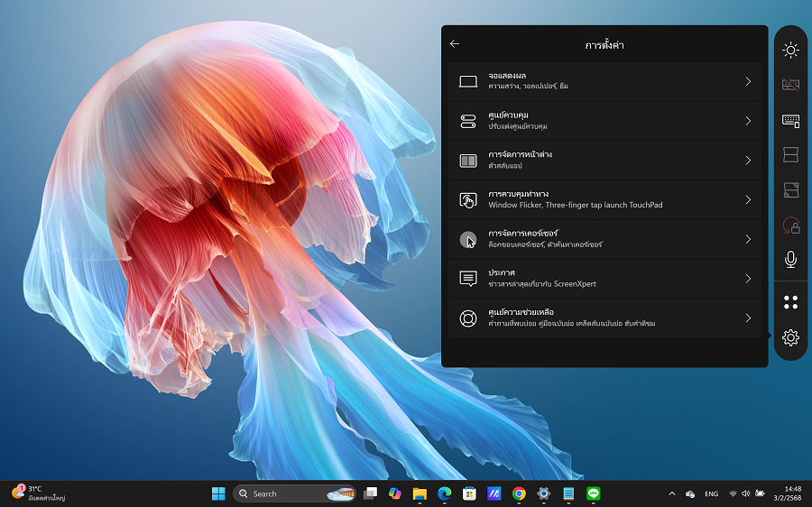Open the four-dot app launcher icon
The width and height of the screenshot is (812, 507).
(790, 302)
